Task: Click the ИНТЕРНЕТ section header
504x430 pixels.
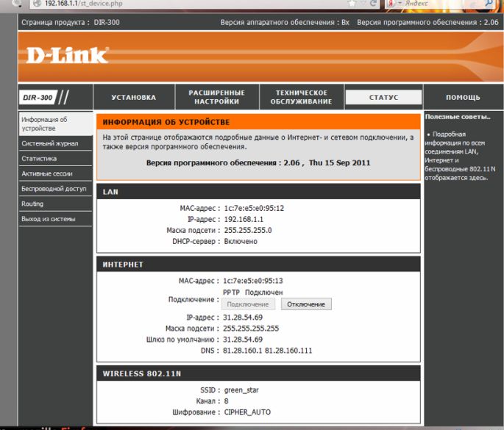Action: [258, 265]
